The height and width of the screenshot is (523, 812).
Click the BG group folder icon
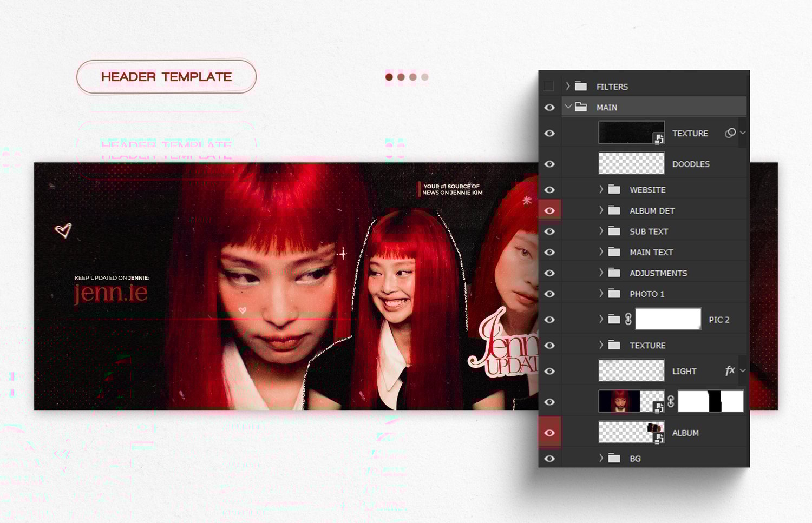pyautogui.click(x=614, y=458)
